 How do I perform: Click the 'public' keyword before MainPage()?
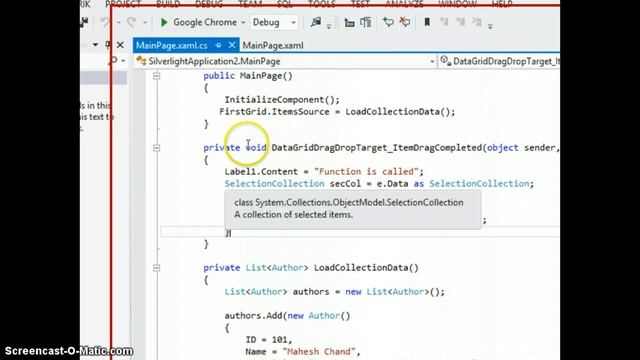click(x=219, y=76)
